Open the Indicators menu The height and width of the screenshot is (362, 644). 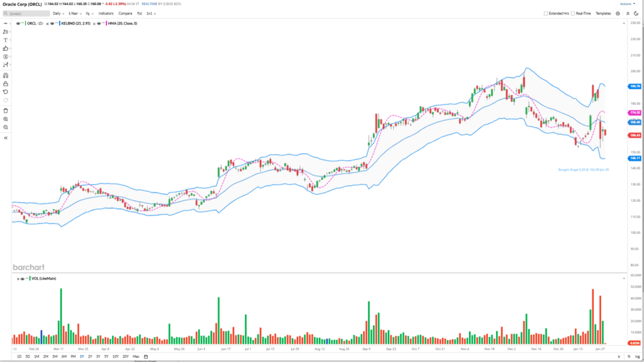[106, 13]
